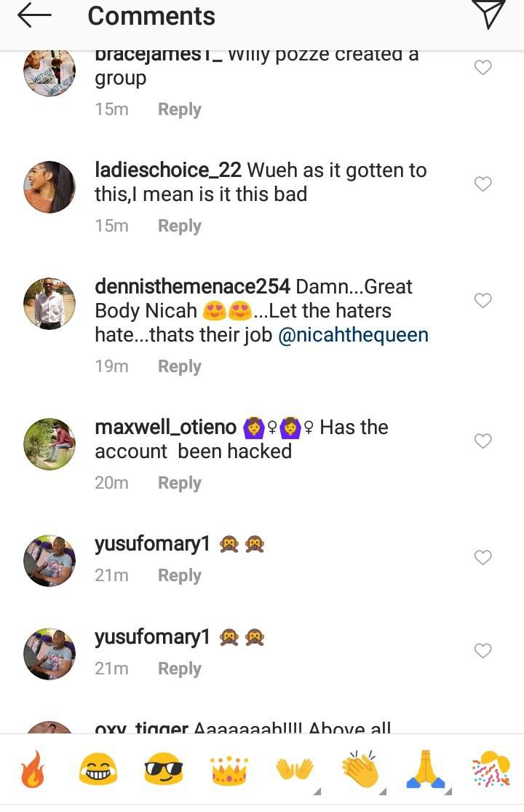Expand variants for the open hands emoji

tap(317, 792)
